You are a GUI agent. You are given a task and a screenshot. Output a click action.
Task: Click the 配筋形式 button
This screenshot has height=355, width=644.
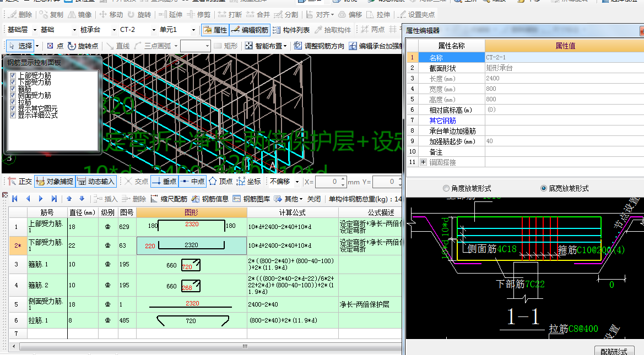[x=614, y=351]
